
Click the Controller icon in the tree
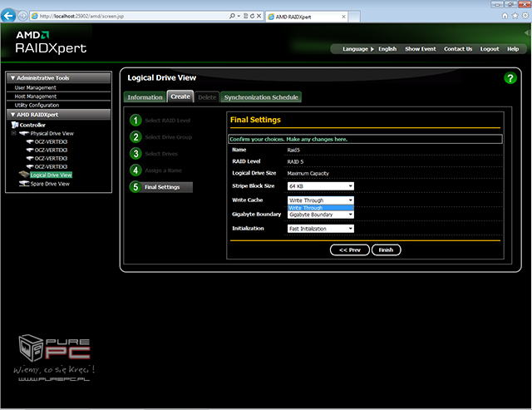coord(15,125)
